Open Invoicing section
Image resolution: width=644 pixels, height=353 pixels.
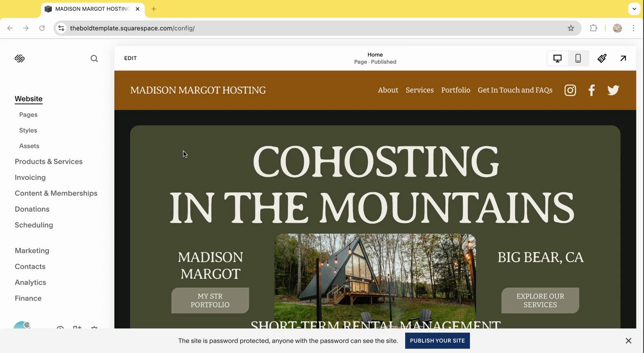(30, 177)
